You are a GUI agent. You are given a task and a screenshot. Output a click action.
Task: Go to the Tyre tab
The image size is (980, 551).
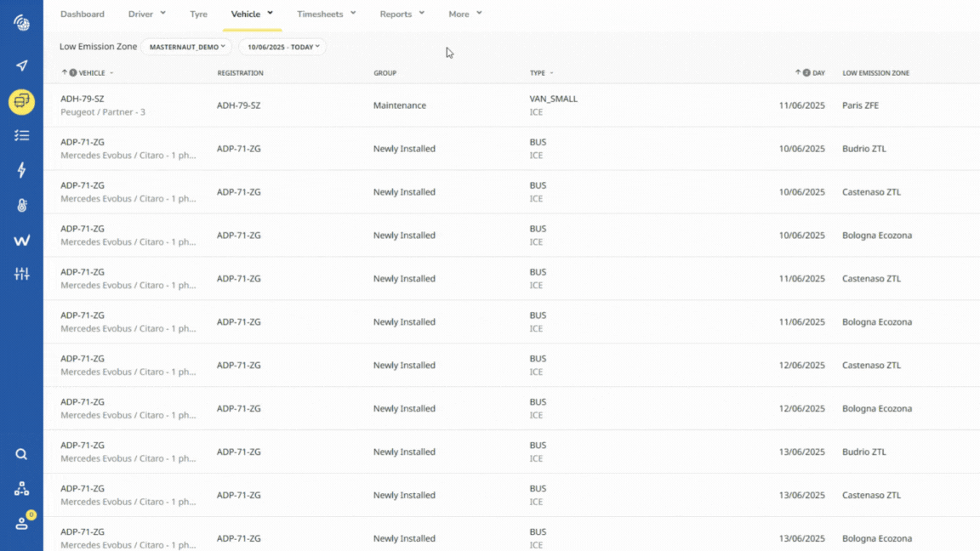tap(198, 14)
